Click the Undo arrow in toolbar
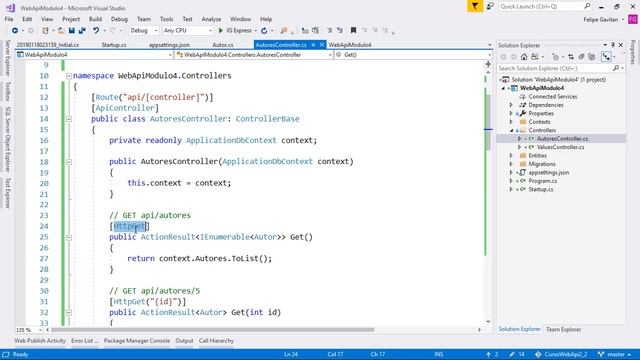This screenshot has width=640, height=360. click(96, 31)
